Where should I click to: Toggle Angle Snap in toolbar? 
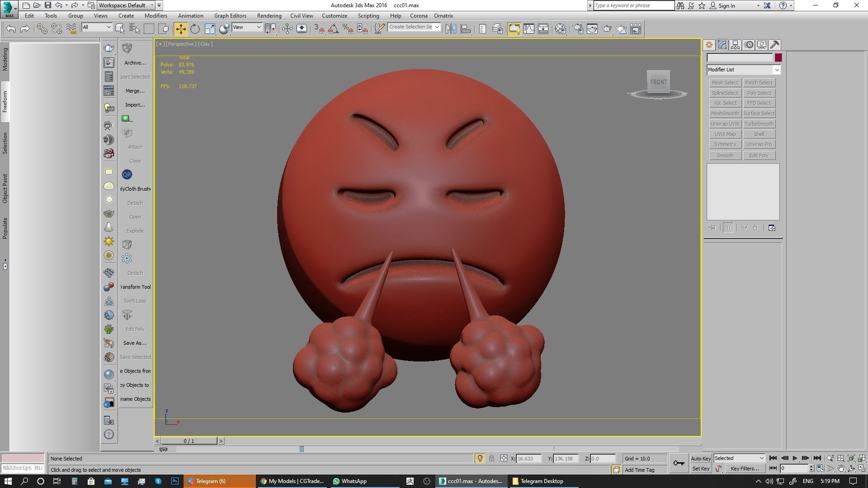(333, 29)
